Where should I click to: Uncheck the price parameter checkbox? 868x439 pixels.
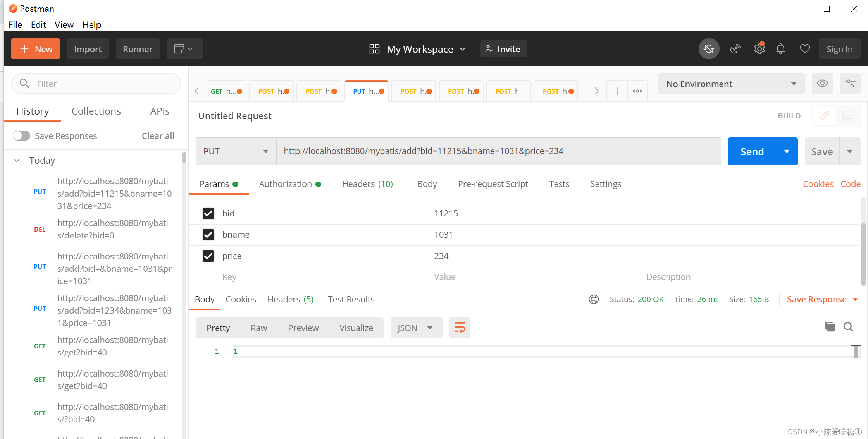click(208, 256)
